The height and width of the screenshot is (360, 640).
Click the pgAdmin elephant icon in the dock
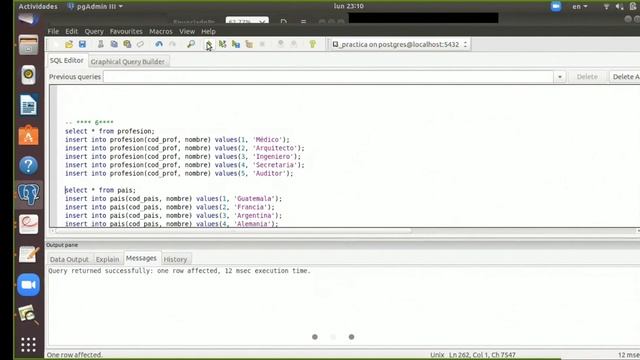[29, 195]
